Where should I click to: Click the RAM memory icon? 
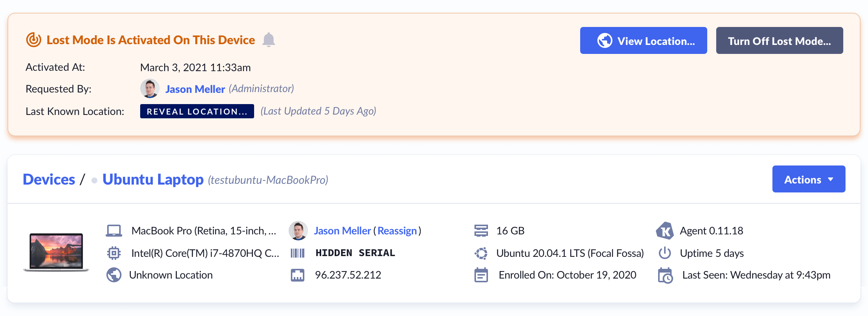(481, 231)
